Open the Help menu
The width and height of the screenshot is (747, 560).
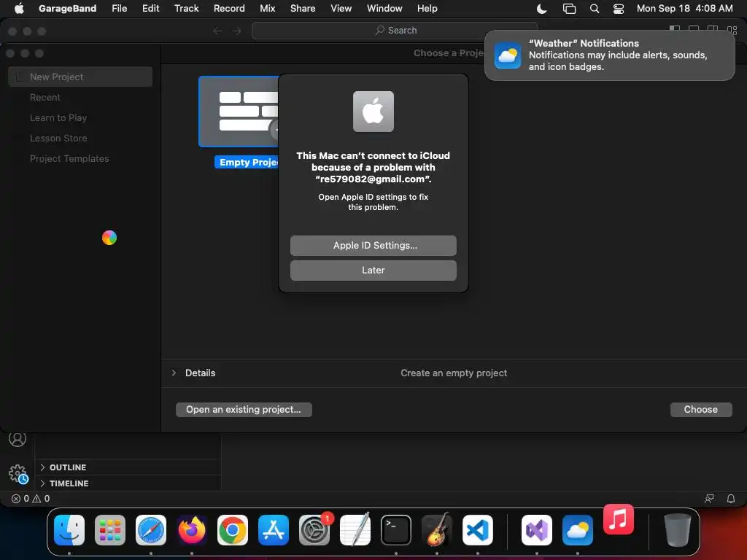click(x=427, y=8)
